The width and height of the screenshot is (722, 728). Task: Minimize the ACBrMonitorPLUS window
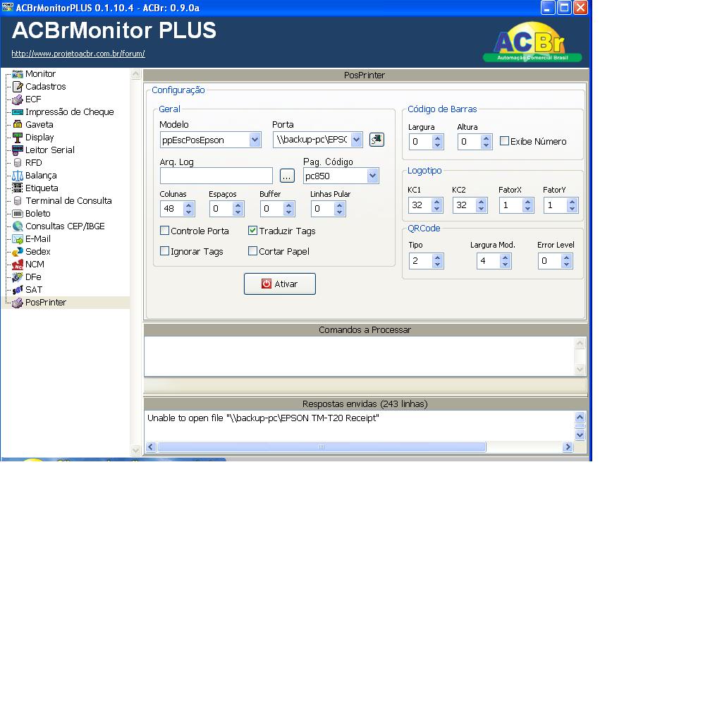[x=548, y=8]
